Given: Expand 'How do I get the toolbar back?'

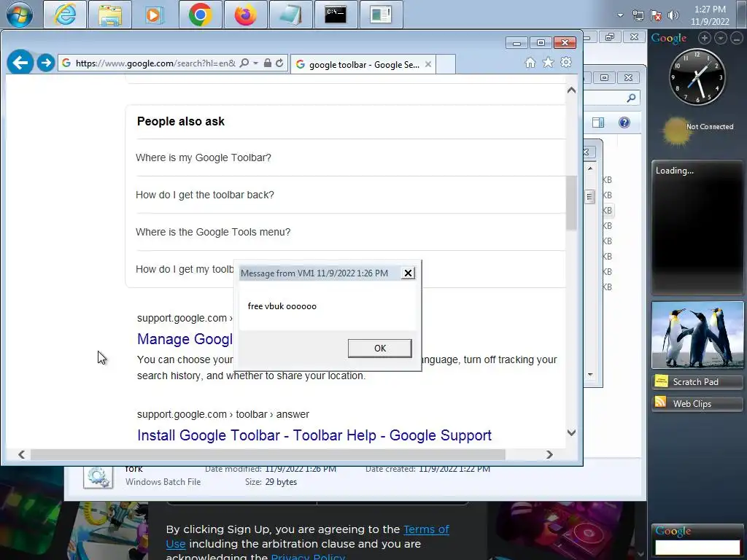Looking at the screenshot, I should tap(351, 195).
